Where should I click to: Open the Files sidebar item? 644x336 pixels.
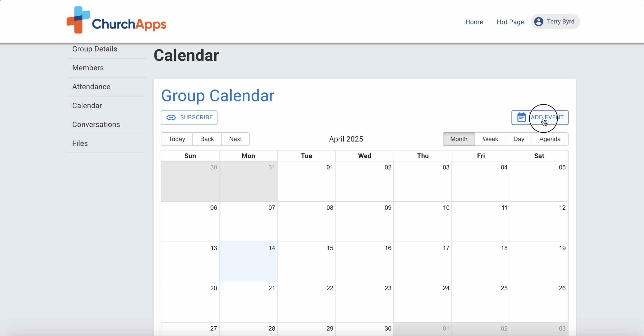[x=80, y=143]
